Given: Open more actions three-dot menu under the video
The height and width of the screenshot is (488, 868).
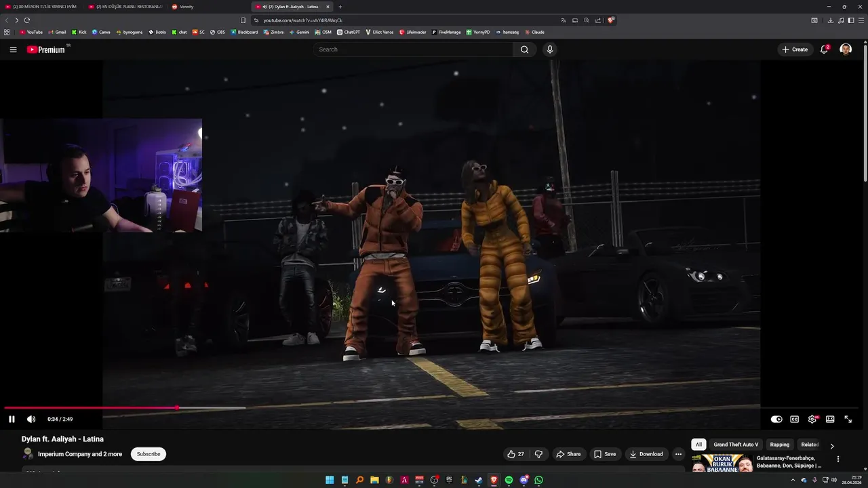Looking at the screenshot, I should (x=678, y=454).
